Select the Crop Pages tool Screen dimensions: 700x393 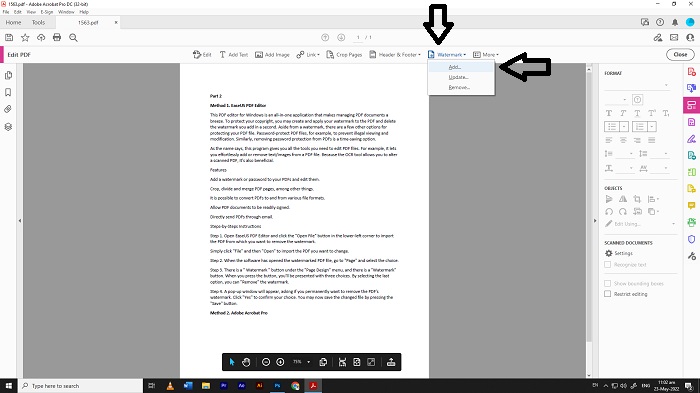pyautogui.click(x=344, y=54)
